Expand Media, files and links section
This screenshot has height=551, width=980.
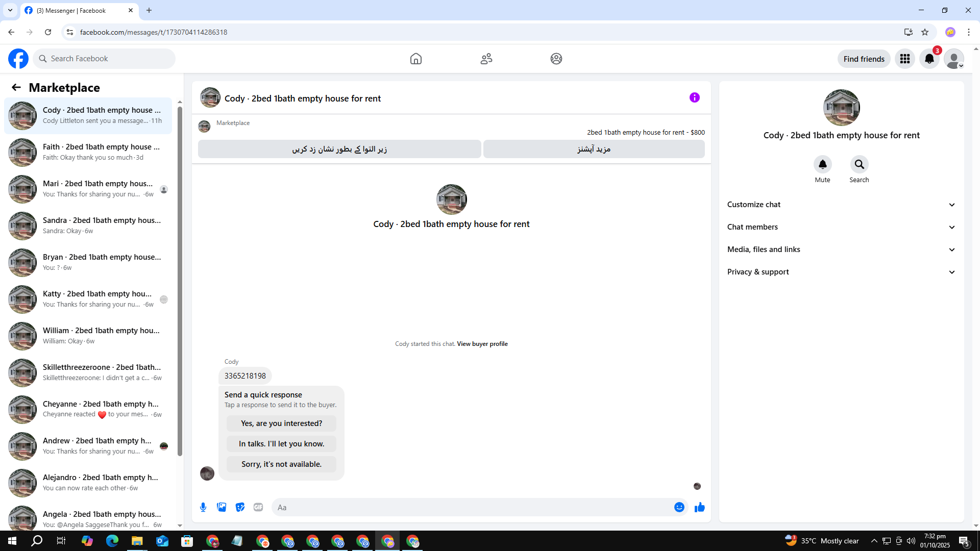tap(841, 249)
